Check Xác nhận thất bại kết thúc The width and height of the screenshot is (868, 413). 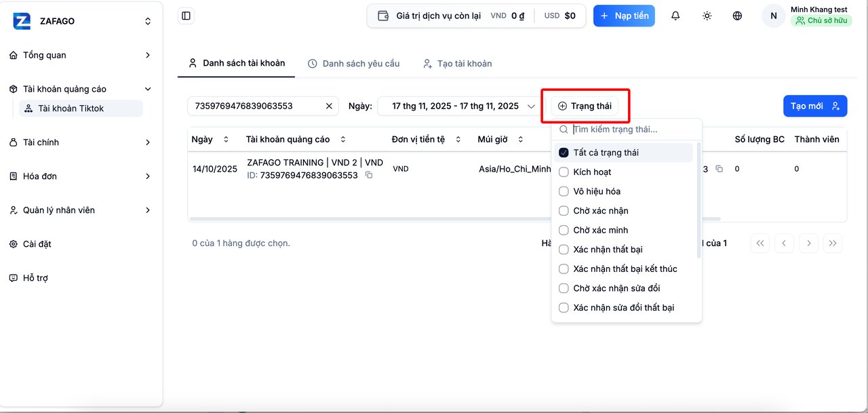pos(564,269)
